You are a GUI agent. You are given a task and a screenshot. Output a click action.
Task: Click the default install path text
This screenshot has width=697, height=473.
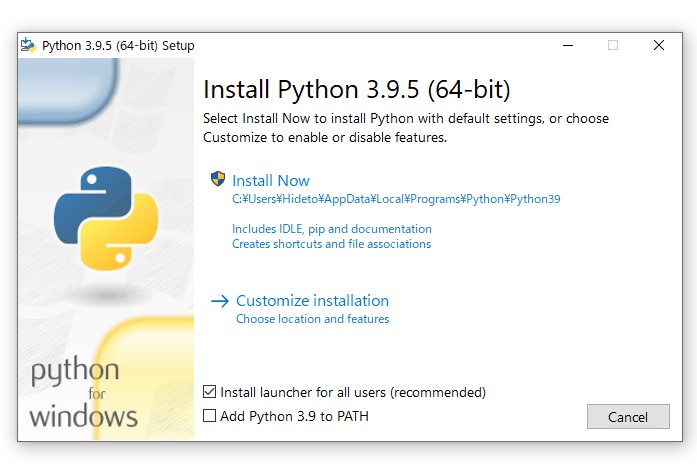point(396,199)
